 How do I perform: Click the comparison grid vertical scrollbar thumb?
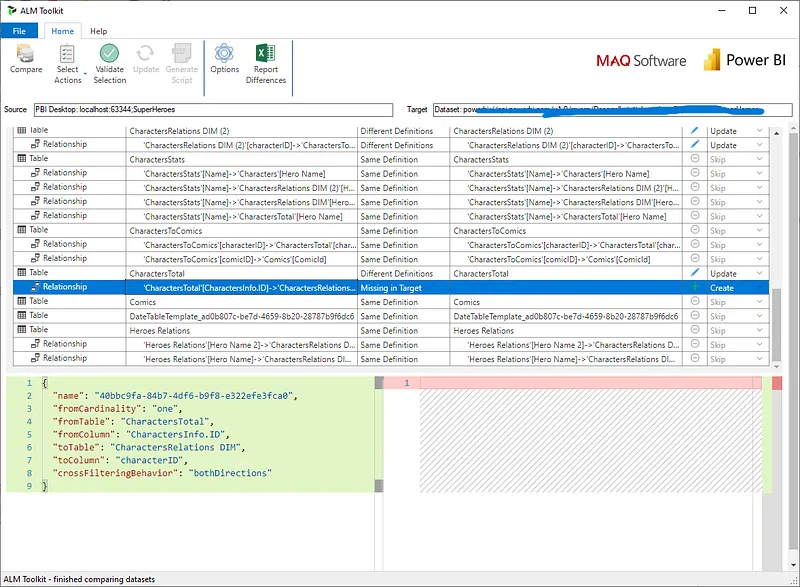tap(777, 325)
